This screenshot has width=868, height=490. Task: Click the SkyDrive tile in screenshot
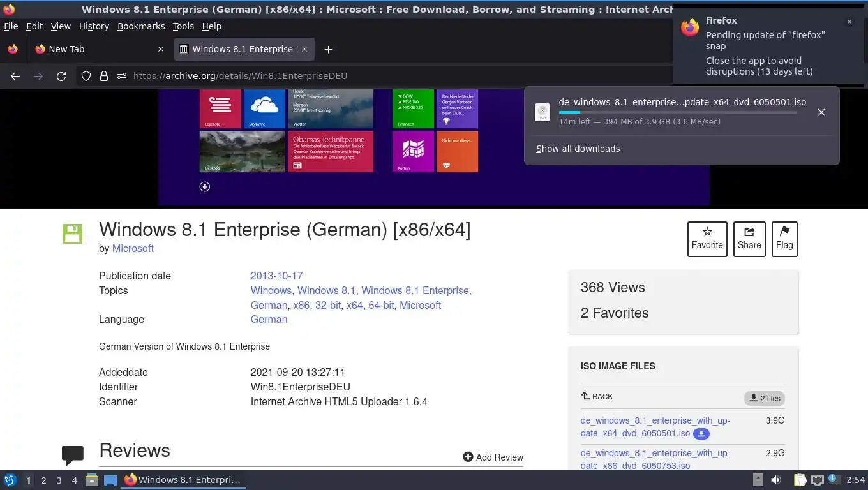click(x=264, y=108)
